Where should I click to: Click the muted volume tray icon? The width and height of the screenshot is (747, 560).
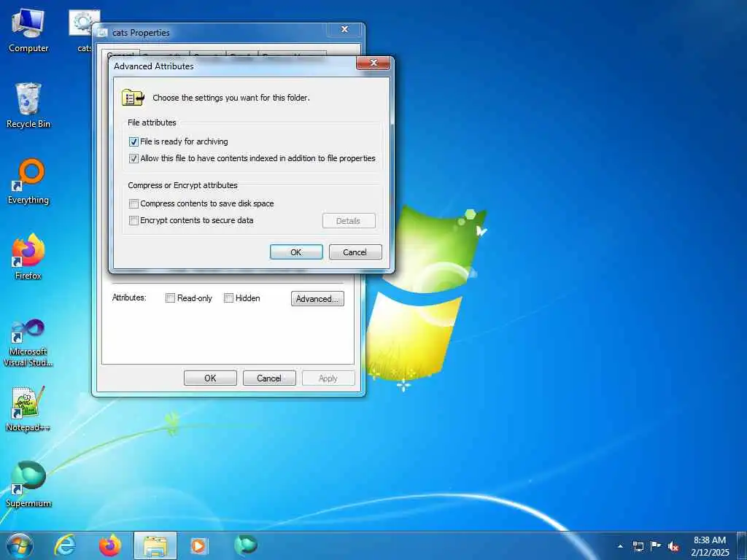[673, 546]
